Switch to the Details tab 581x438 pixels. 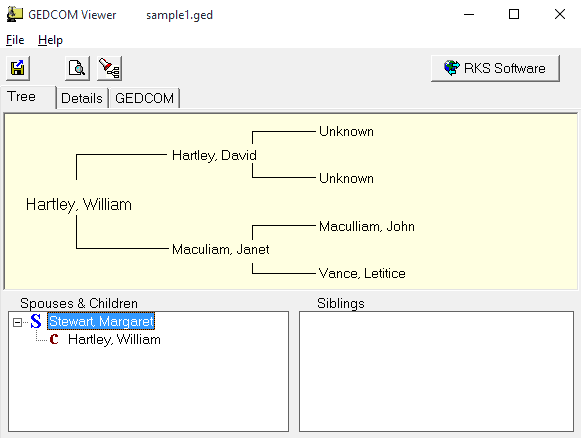click(82, 98)
